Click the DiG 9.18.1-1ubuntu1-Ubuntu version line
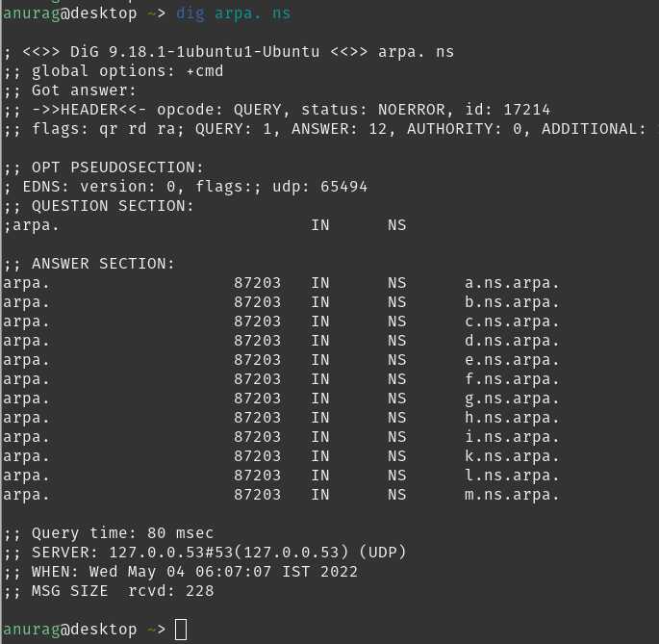 229,52
